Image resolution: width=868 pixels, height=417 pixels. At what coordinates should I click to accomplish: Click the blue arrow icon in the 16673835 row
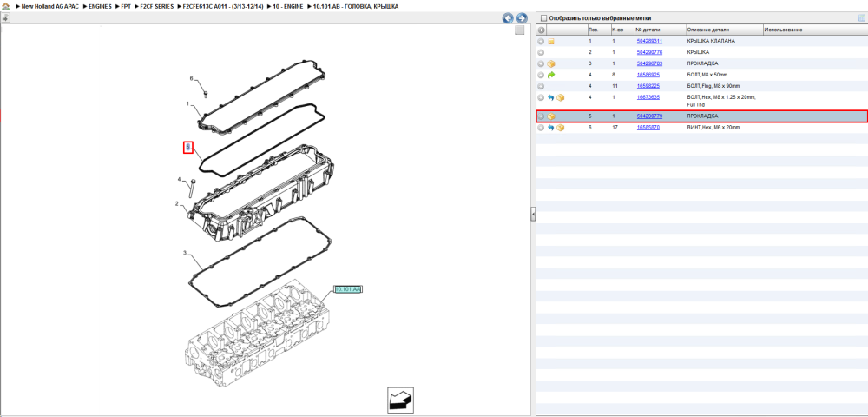click(551, 97)
